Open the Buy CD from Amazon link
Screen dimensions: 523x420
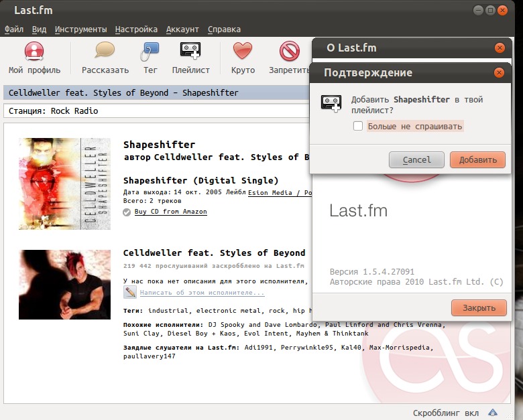click(x=170, y=212)
